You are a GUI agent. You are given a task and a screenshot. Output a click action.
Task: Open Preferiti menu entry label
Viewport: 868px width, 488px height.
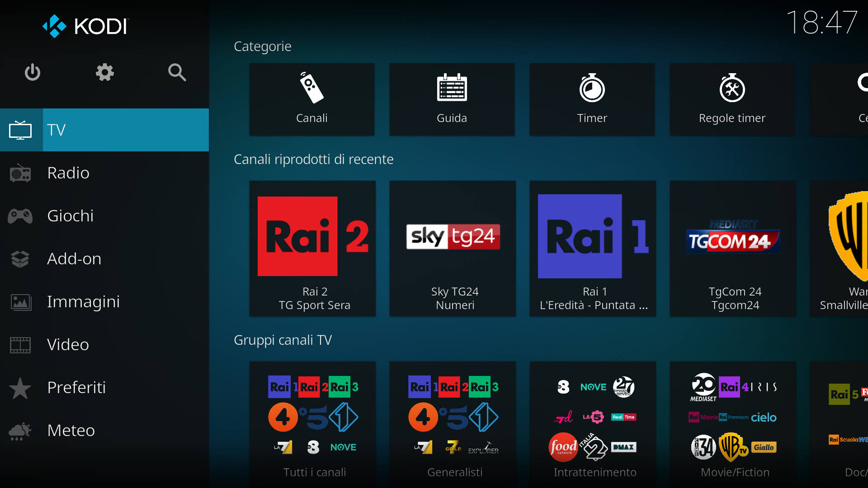point(76,388)
